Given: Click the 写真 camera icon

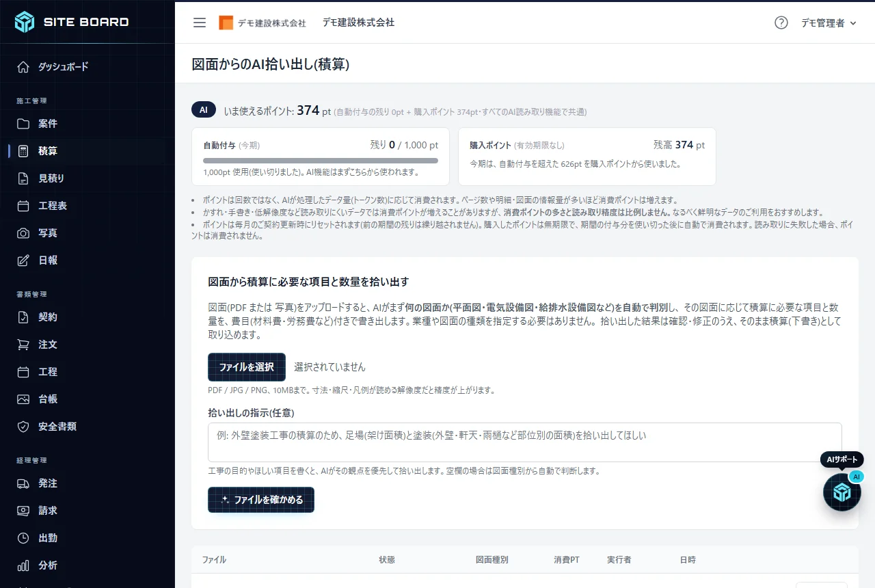Looking at the screenshot, I should point(23,233).
